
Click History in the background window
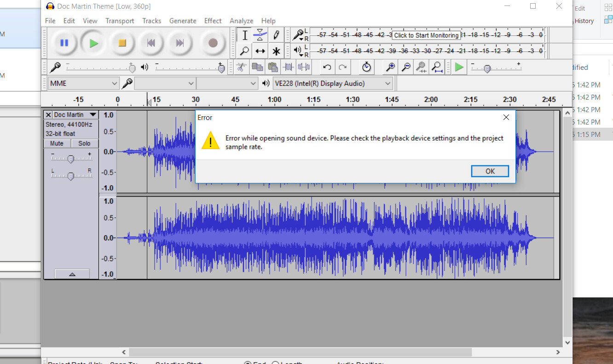click(x=584, y=21)
